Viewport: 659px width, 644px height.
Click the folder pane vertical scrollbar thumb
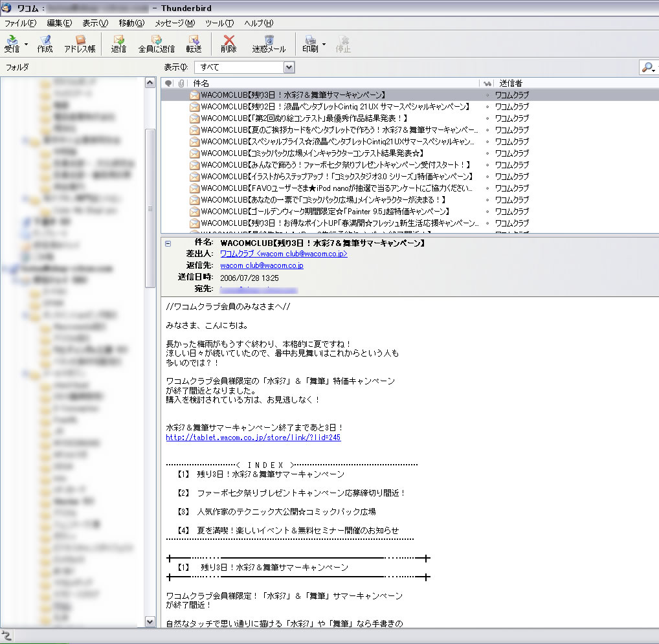[x=150, y=207]
